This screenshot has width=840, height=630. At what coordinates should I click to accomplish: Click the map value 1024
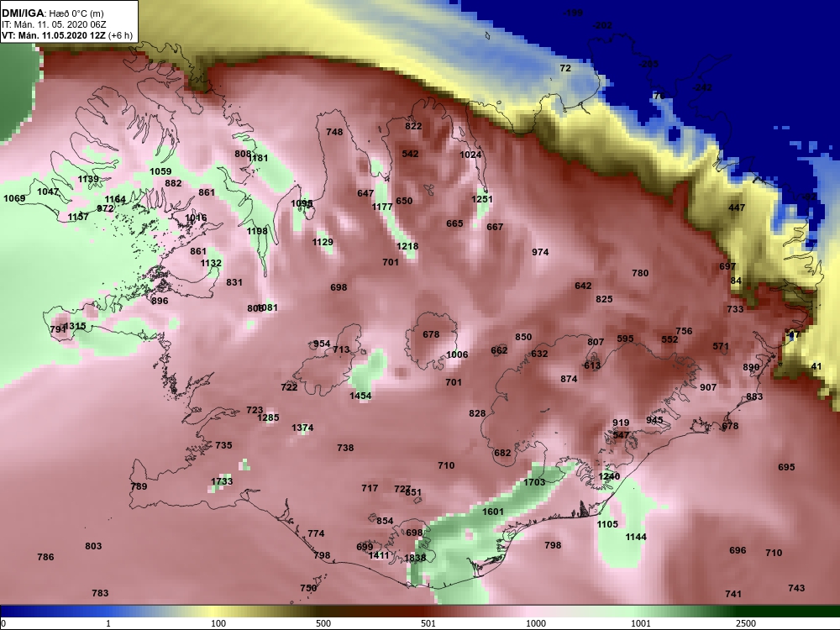coord(470,155)
